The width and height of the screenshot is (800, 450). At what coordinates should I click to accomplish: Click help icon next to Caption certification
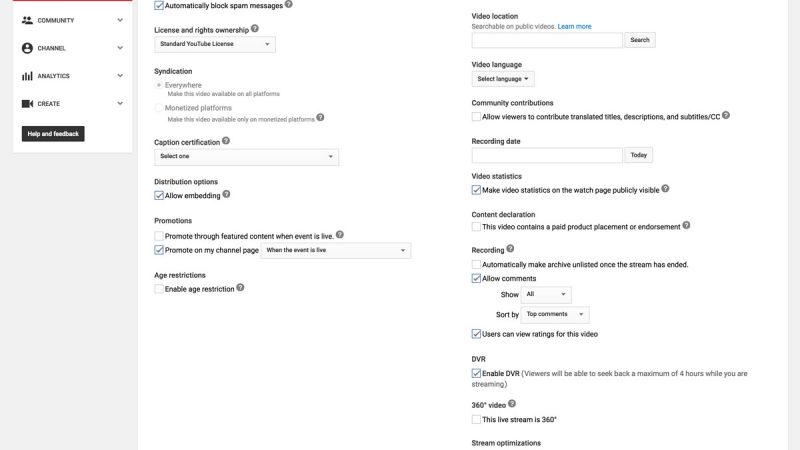point(226,141)
